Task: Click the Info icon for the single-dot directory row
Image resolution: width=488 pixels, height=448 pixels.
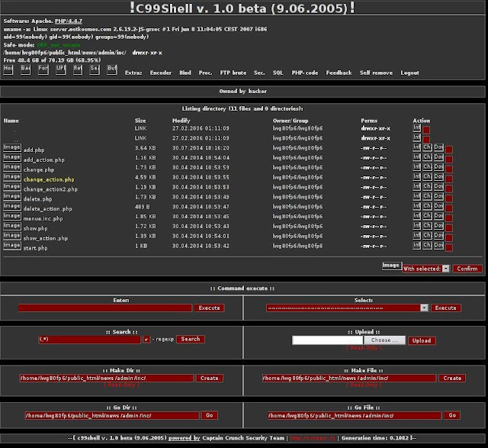Action: 417,127
